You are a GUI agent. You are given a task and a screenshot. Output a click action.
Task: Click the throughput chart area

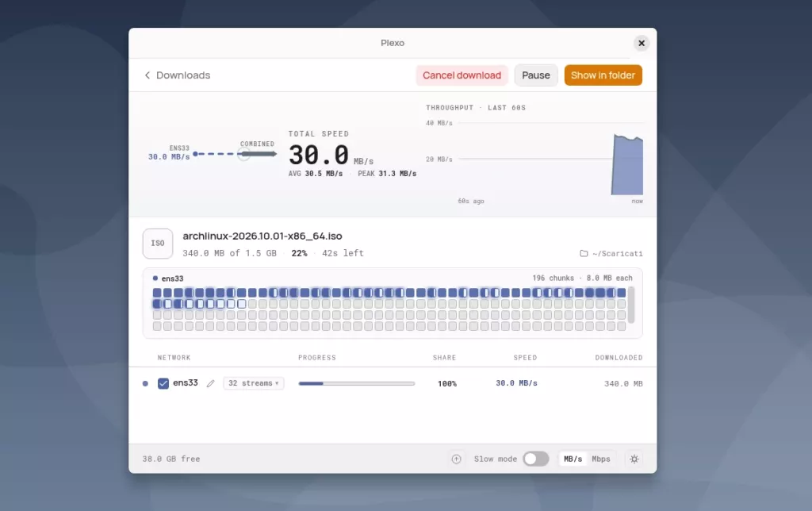(x=550, y=159)
